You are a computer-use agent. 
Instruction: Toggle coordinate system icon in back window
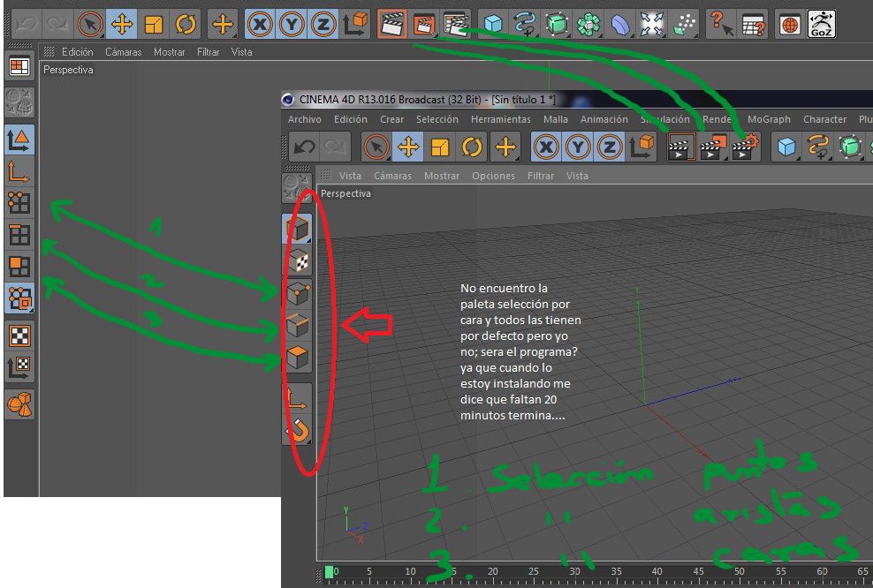pos(354,25)
